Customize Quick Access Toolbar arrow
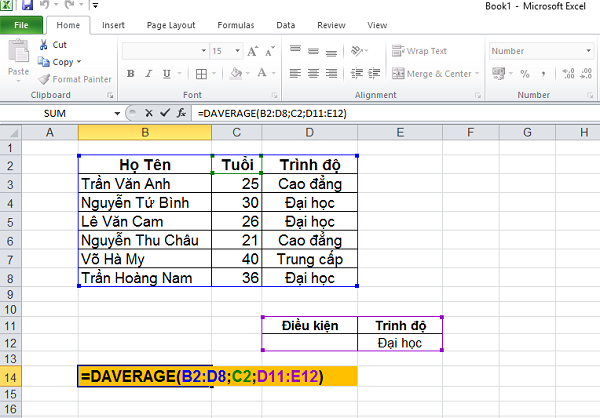The width and height of the screenshot is (600, 418). [x=95, y=5]
